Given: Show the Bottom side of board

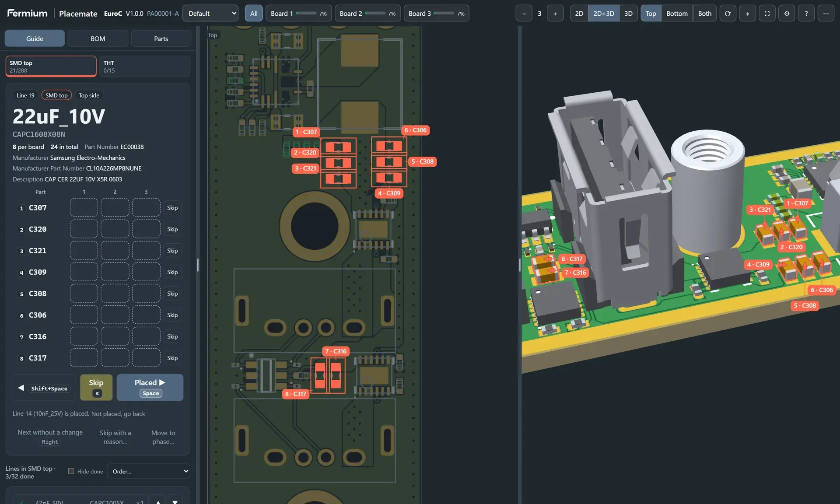Looking at the screenshot, I should pos(677,14).
